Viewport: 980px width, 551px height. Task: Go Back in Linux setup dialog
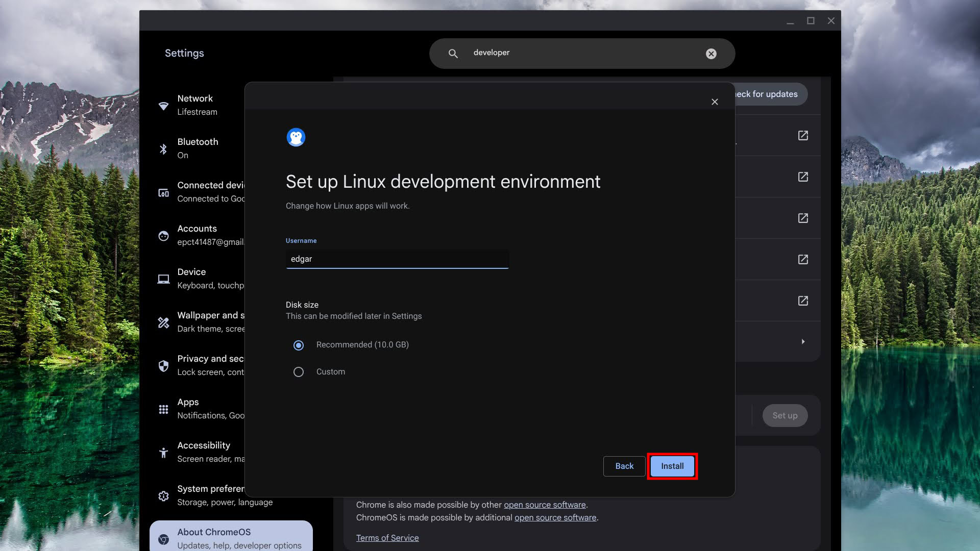pyautogui.click(x=624, y=466)
